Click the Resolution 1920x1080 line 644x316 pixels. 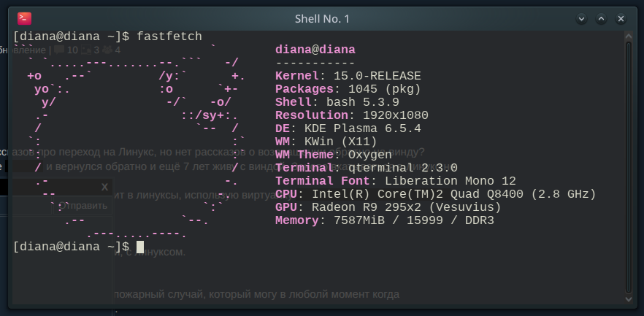tap(351, 115)
